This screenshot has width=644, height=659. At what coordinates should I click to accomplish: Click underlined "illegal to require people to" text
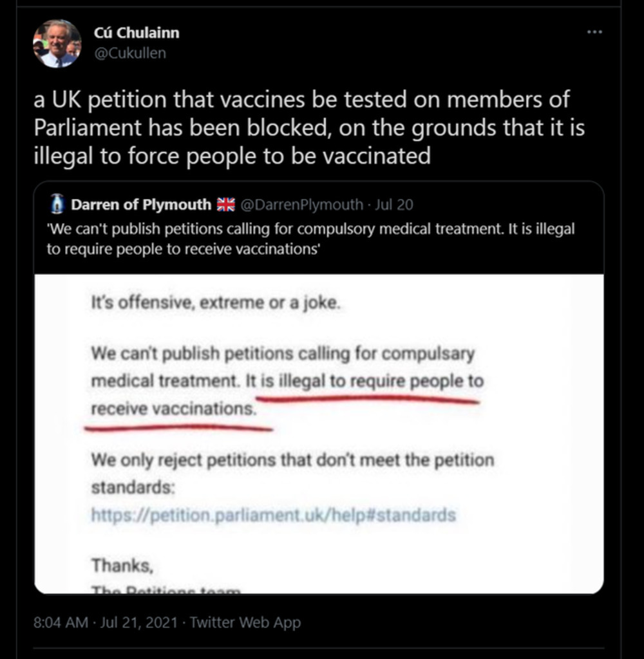point(372,381)
